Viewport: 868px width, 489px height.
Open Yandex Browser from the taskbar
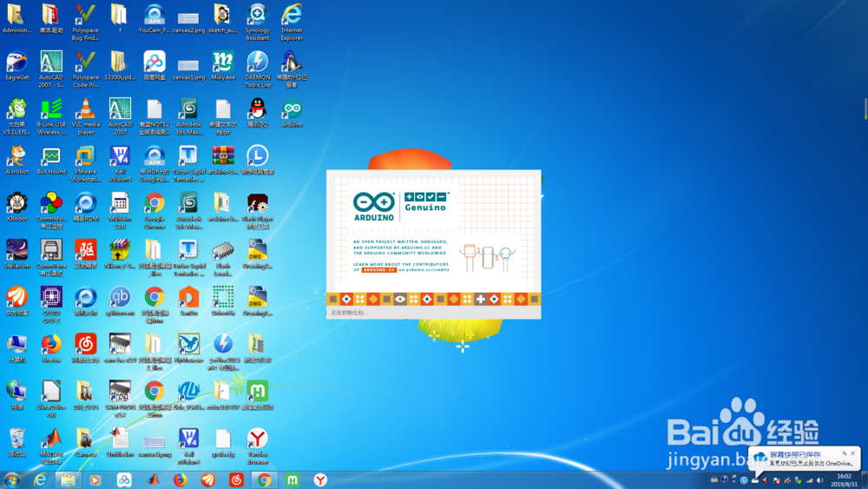coord(320,480)
